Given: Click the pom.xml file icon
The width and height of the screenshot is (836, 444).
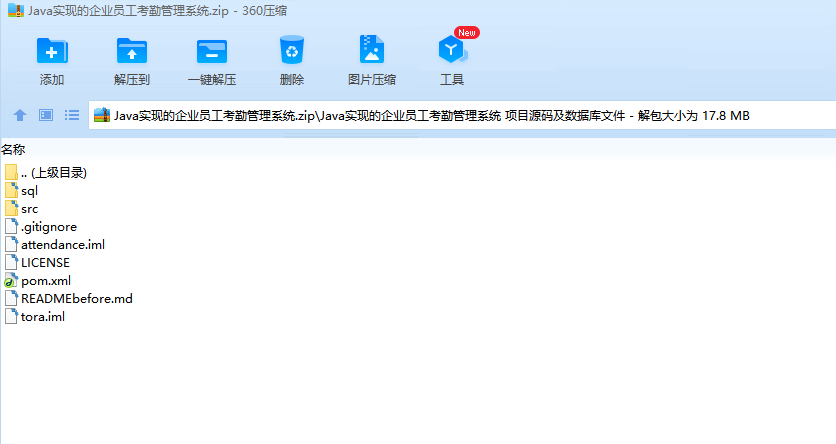Looking at the screenshot, I should point(11,280).
